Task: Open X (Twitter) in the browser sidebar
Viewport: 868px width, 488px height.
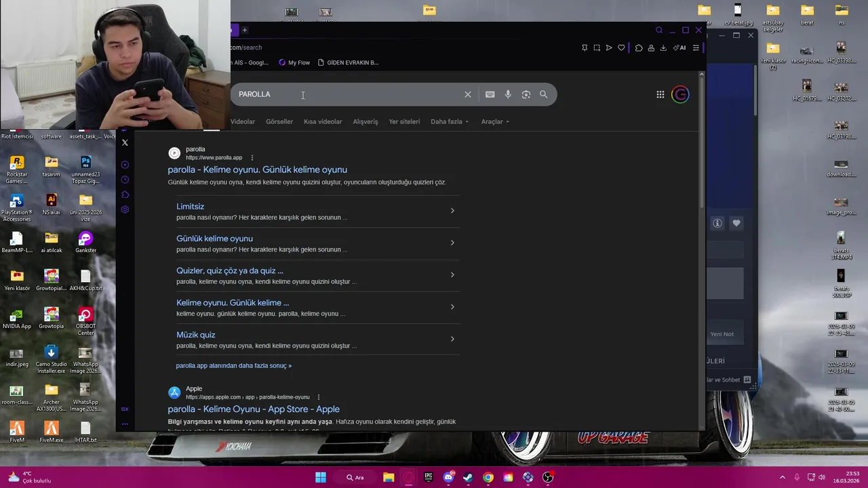Action: pos(125,142)
